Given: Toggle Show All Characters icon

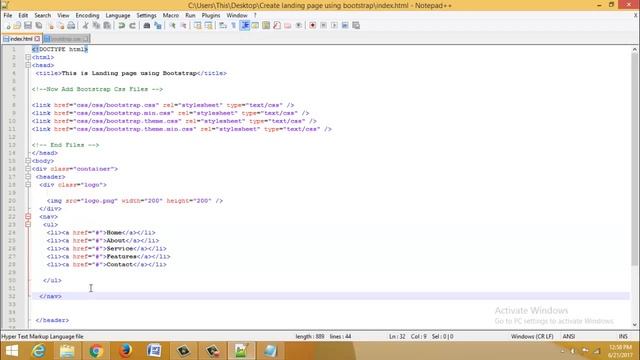Looking at the screenshot, I should click(233, 25).
